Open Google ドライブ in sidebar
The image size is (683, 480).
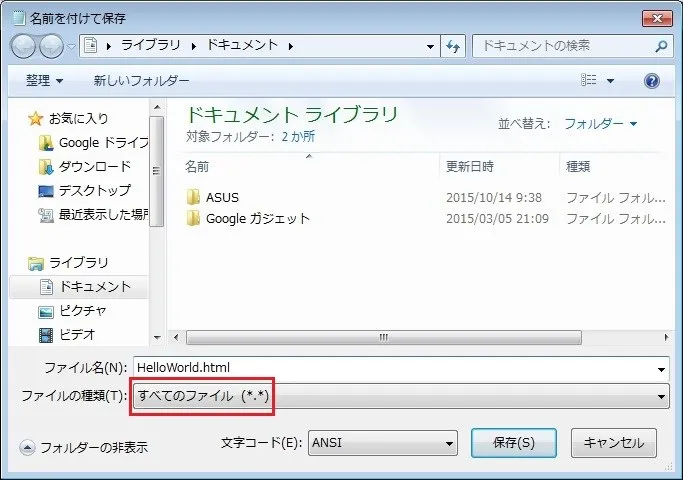click(x=102, y=142)
